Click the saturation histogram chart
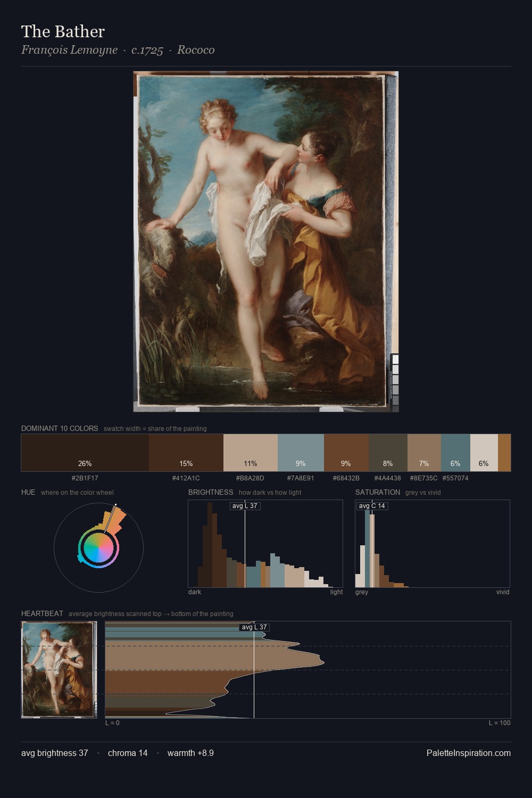This screenshot has width=532, height=798. coord(433,544)
